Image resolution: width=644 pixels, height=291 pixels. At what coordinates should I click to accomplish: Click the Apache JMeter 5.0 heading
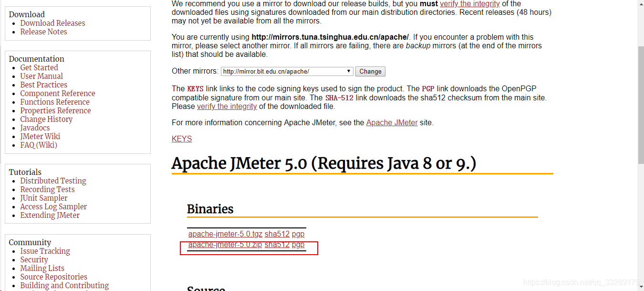coord(324,163)
